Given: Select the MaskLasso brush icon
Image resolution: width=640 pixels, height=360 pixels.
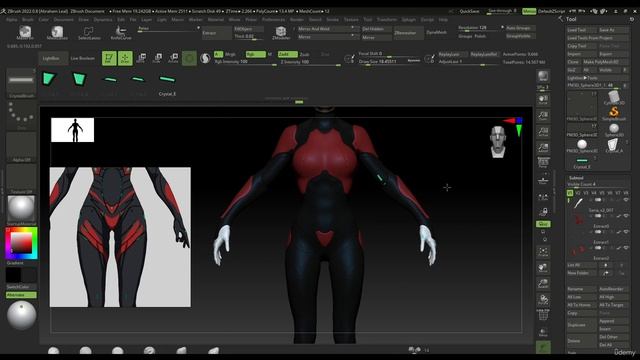Looking at the screenshot, I should pos(57,33).
